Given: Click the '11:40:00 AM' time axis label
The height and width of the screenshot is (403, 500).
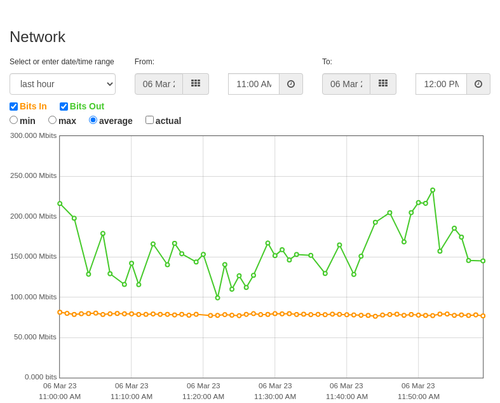Looking at the screenshot, I should tap(347, 397).
